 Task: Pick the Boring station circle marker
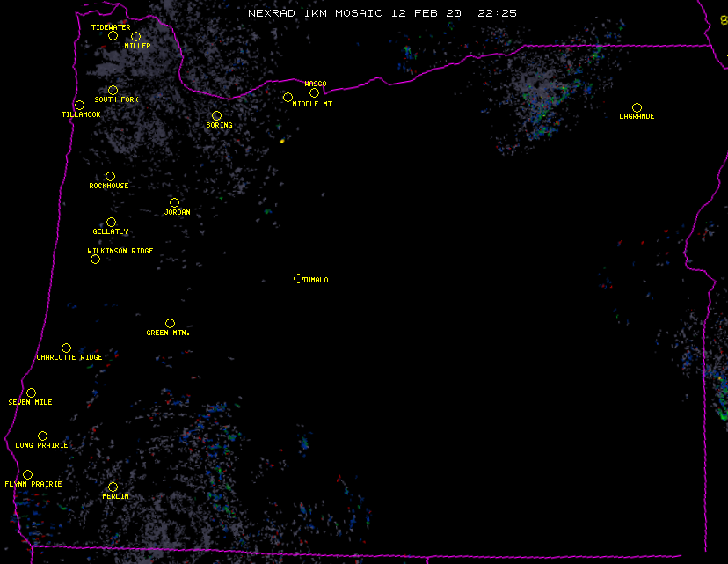pos(216,115)
